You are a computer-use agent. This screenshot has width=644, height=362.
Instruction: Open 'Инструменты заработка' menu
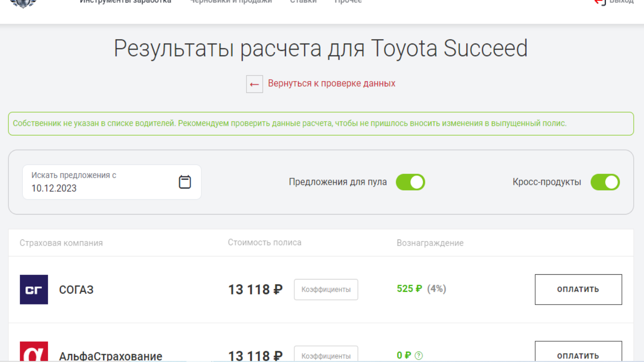pyautogui.click(x=125, y=1)
